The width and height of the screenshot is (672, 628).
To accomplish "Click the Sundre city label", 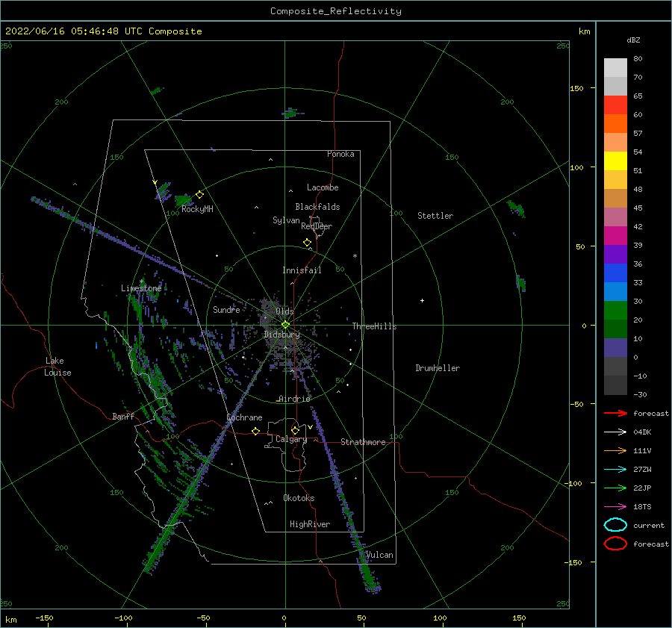I will tap(226, 309).
